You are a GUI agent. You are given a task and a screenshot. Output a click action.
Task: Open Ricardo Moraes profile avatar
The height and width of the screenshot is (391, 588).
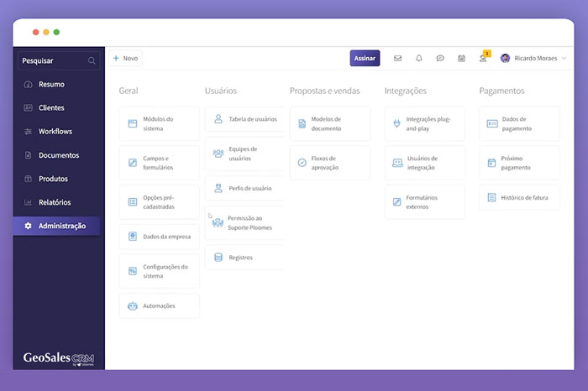(x=505, y=58)
